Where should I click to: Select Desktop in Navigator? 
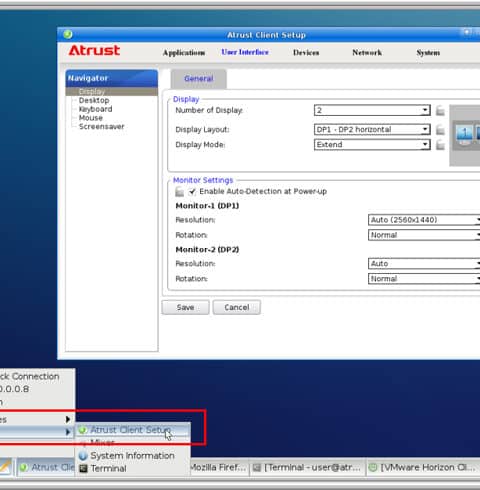click(x=94, y=100)
